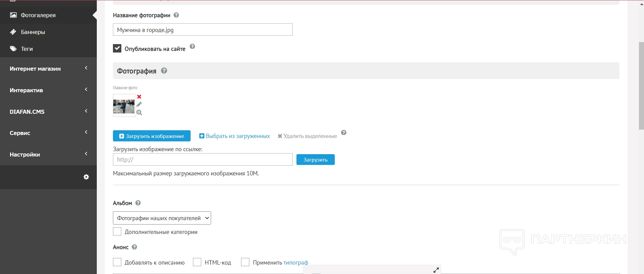Show help next to Удалить выделенные
This screenshot has height=274, width=644.
(344, 133)
